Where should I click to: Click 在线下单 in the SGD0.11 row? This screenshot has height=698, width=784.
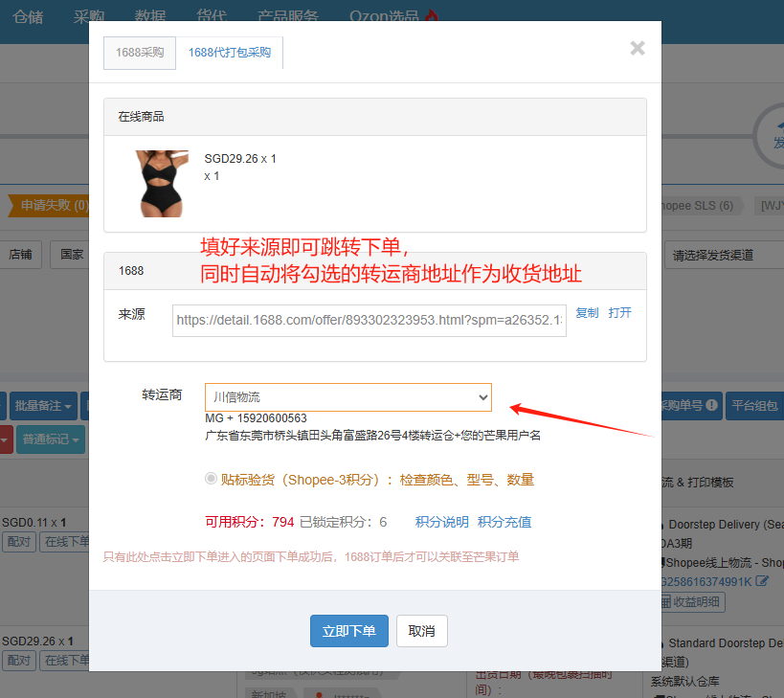pos(65,542)
